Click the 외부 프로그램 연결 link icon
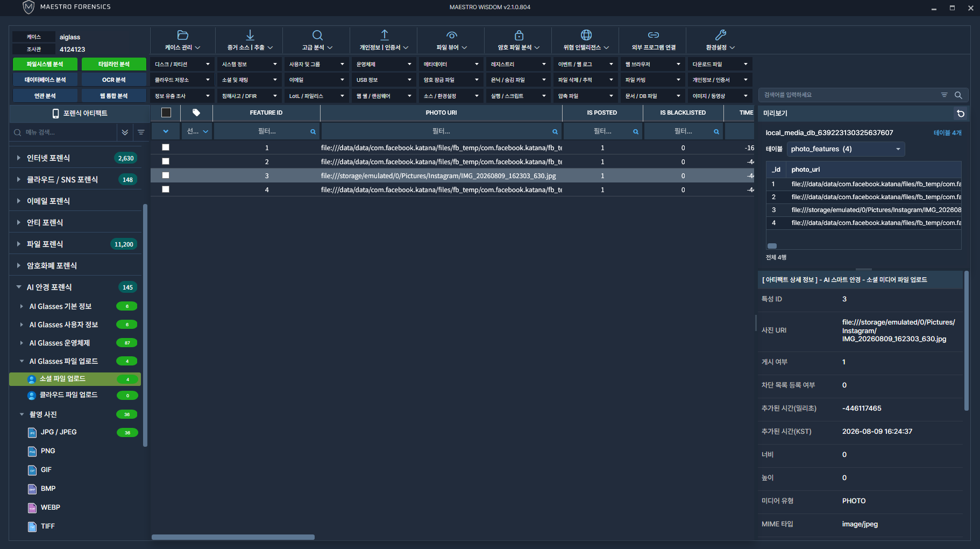This screenshot has width=980, height=549. tap(654, 35)
